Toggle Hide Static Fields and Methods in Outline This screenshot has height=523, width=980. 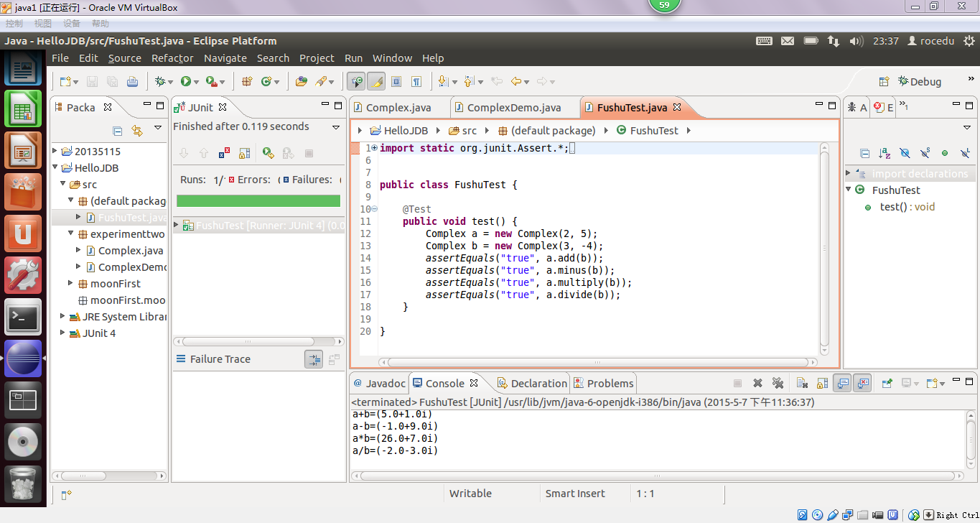925,153
